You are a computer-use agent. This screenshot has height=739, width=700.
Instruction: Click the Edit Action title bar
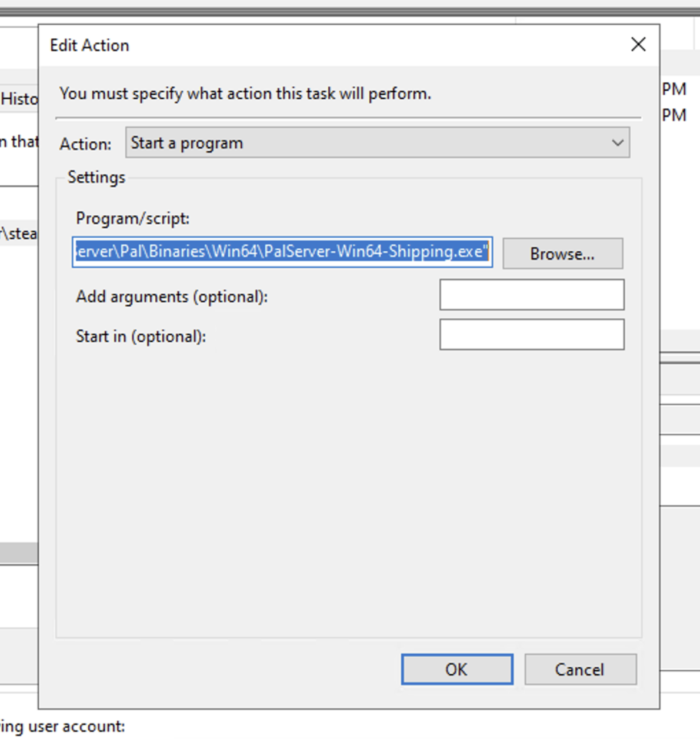tap(88, 45)
